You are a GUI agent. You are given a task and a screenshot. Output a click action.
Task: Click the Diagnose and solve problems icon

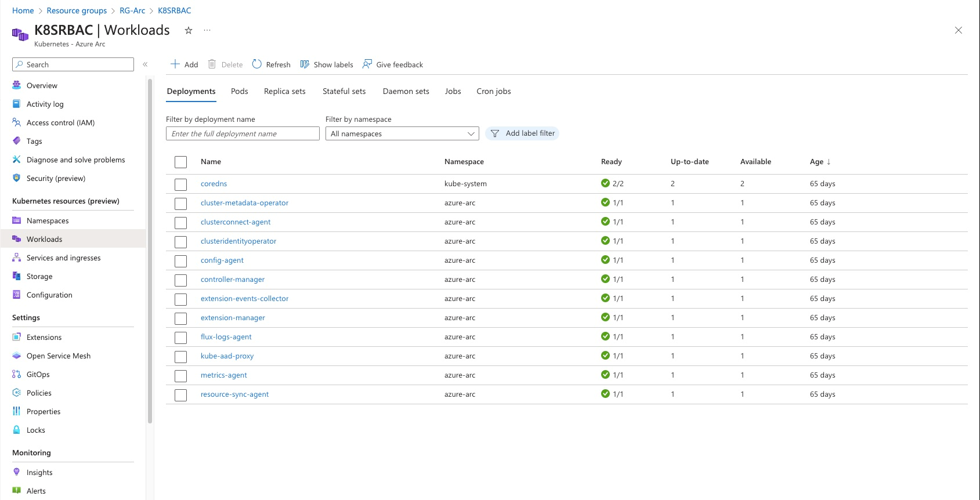(x=17, y=160)
